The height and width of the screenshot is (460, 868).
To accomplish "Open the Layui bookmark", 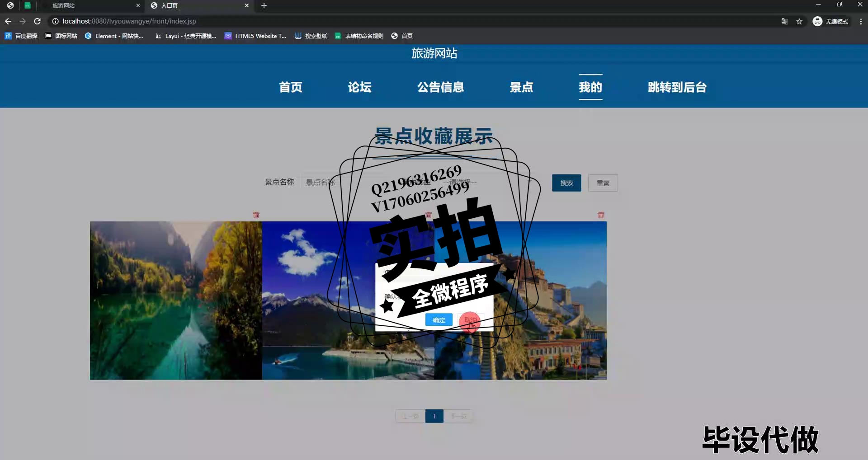I will (186, 36).
